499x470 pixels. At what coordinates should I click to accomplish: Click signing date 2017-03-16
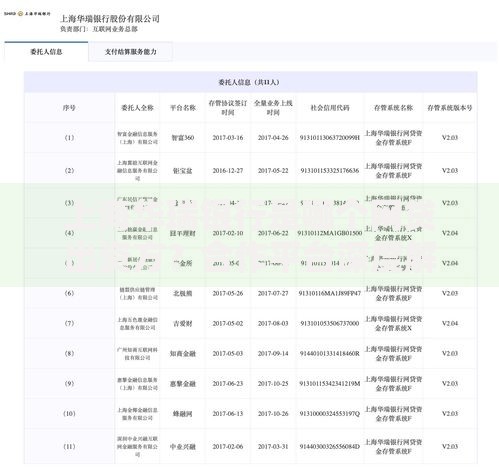[x=228, y=138]
